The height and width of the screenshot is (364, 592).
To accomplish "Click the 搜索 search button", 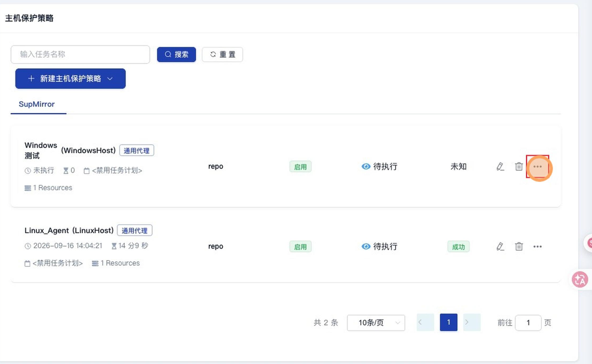I will click(x=176, y=54).
